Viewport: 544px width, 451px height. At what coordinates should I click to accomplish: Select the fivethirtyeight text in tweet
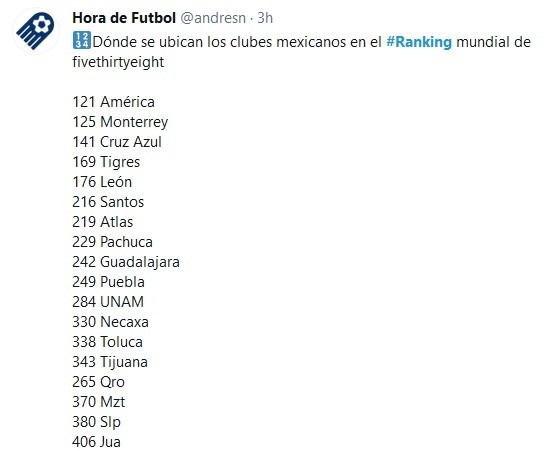(x=118, y=62)
